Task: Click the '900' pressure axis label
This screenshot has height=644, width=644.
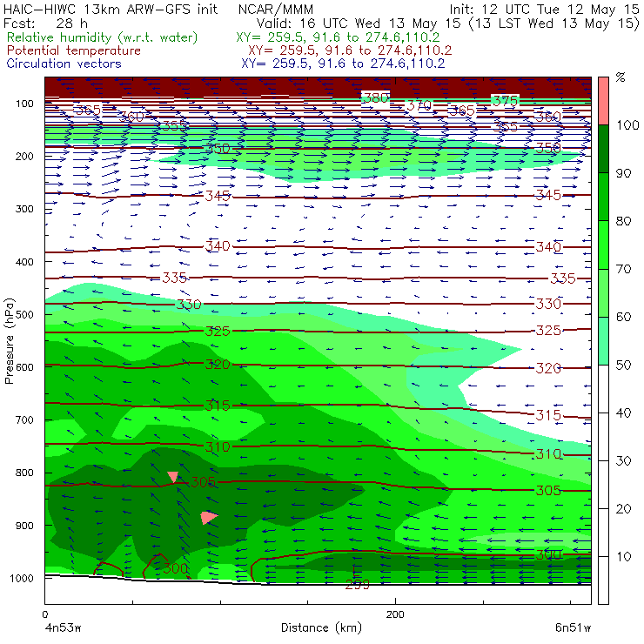Action: 24,526
